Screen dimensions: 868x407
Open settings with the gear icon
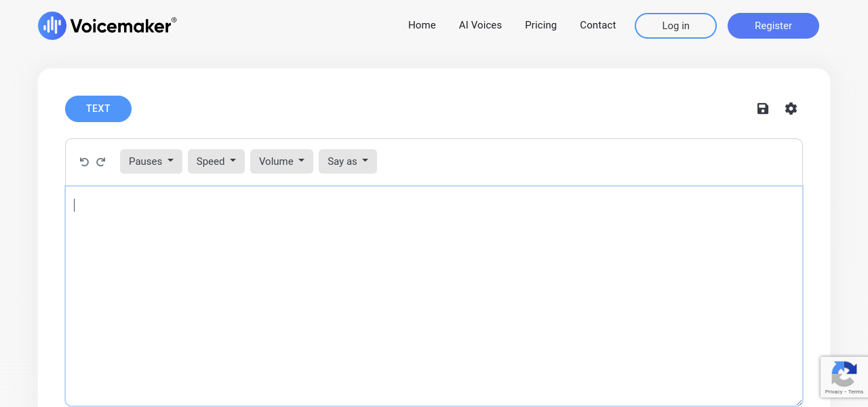(x=791, y=109)
